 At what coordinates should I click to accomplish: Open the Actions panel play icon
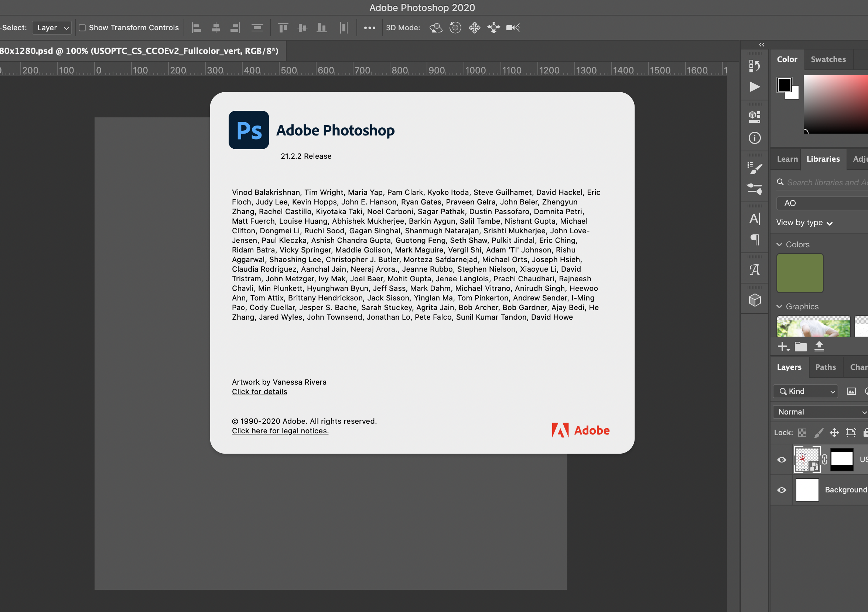point(754,87)
